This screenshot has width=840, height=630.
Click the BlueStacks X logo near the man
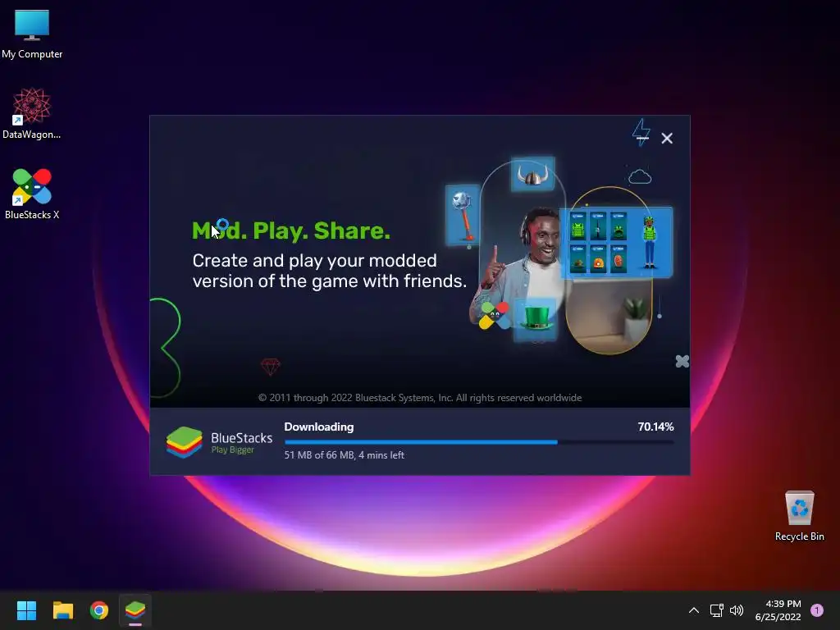click(x=494, y=315)
